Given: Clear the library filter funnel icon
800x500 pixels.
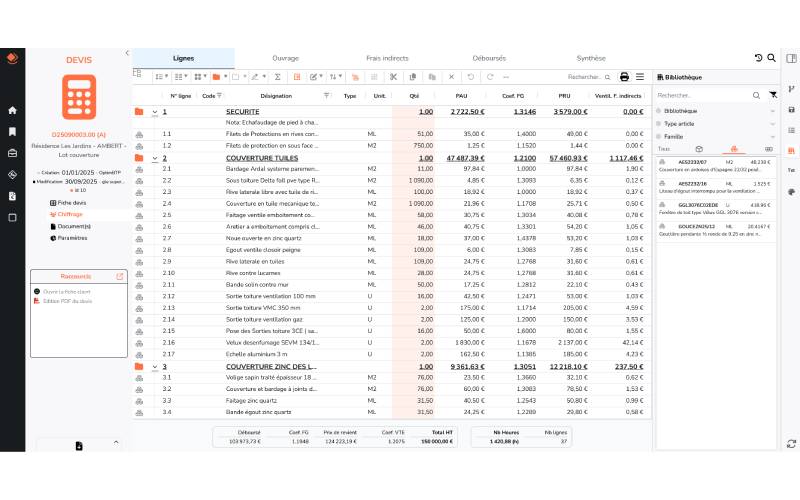Looking at the screenshot, I should 772,95.
